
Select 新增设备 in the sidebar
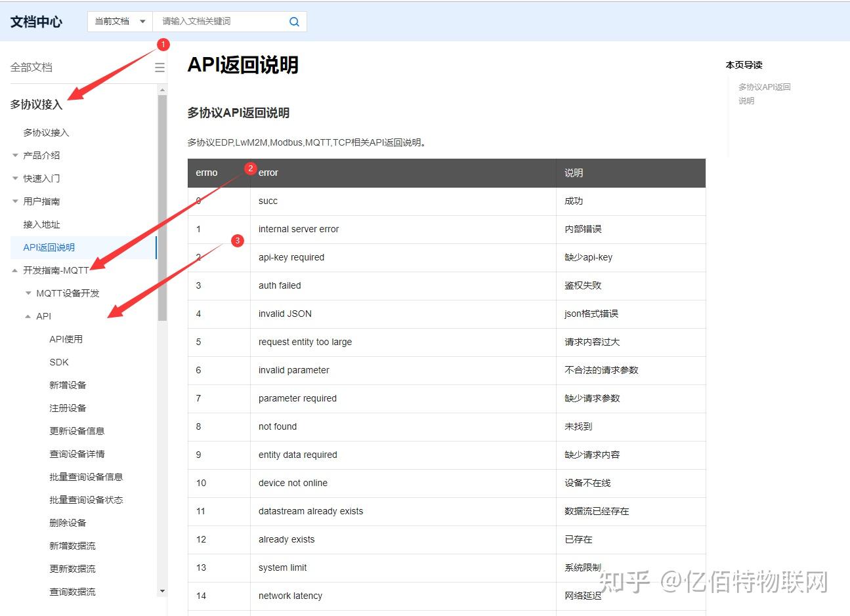pos(68,384)
